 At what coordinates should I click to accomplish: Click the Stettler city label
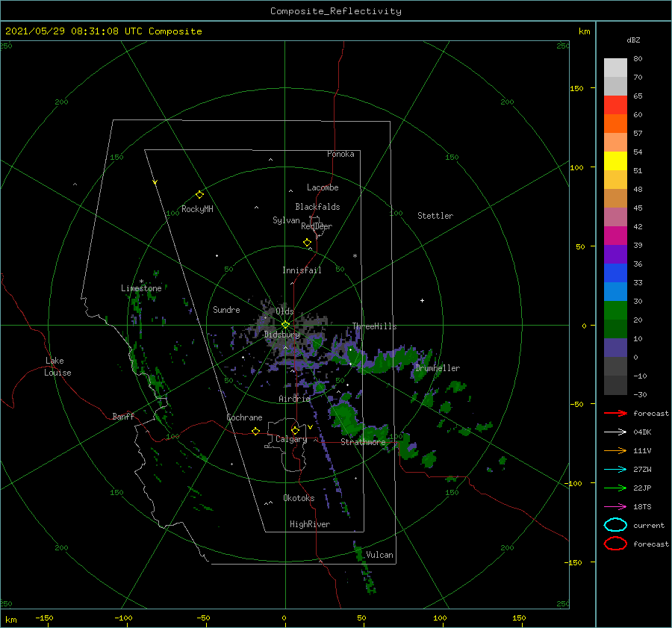pos(435,216)
